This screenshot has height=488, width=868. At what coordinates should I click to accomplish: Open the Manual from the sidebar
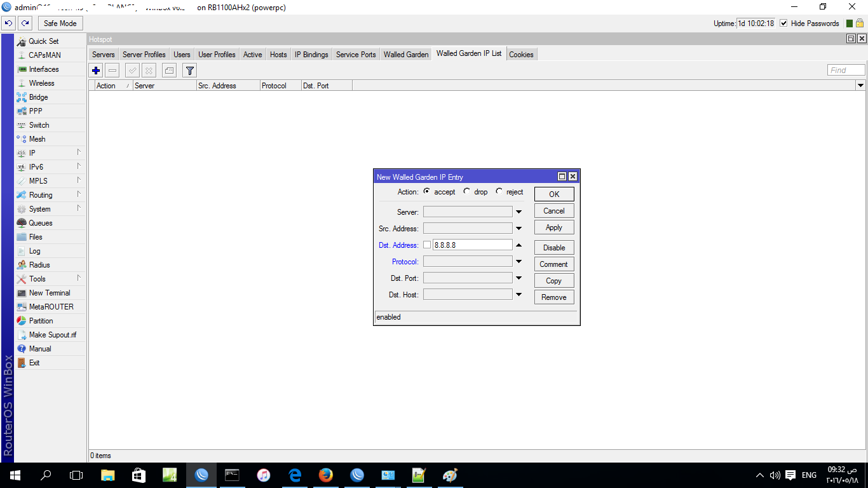50,349
